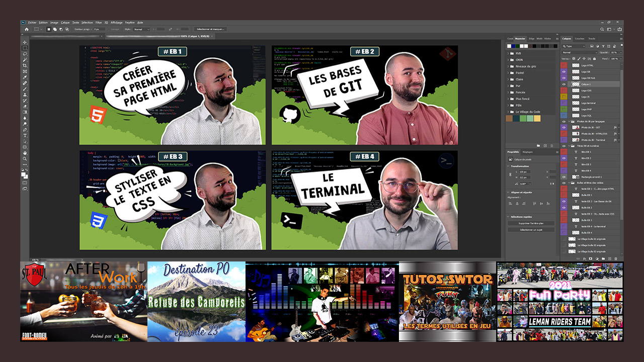The image size is (644, 362).
Task: Click the layer Opacité value field
Action: click(614, 52)
